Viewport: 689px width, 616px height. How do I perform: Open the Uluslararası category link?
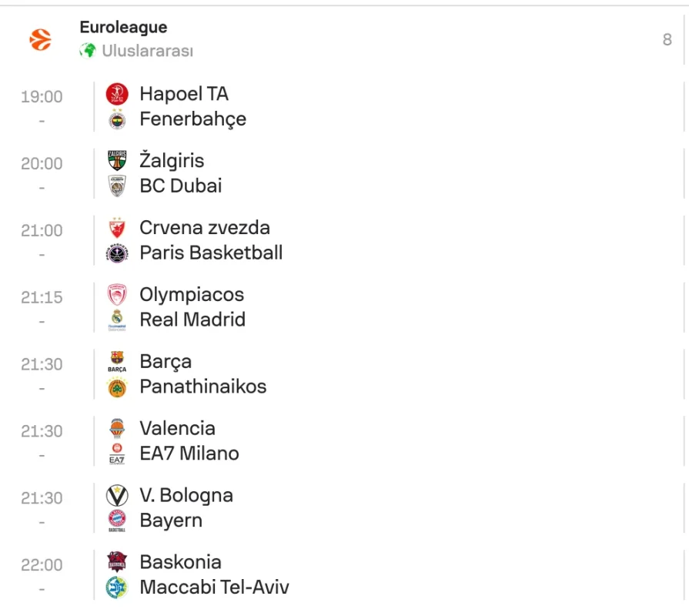click(x=147, y=51)
